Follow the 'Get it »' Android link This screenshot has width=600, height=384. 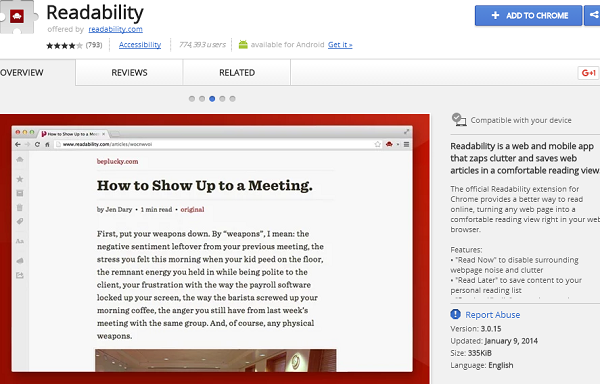(x=340, y=45)
